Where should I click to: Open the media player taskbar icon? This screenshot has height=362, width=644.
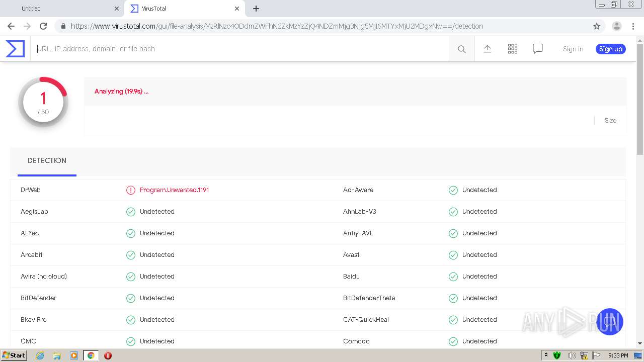pos(74,355)
